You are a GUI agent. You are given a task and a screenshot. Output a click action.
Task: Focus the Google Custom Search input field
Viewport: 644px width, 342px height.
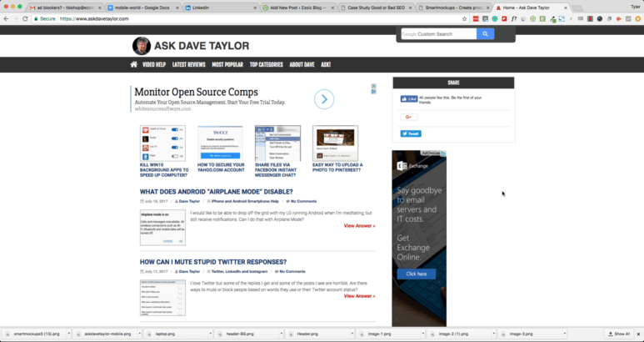tap(439, 34)
